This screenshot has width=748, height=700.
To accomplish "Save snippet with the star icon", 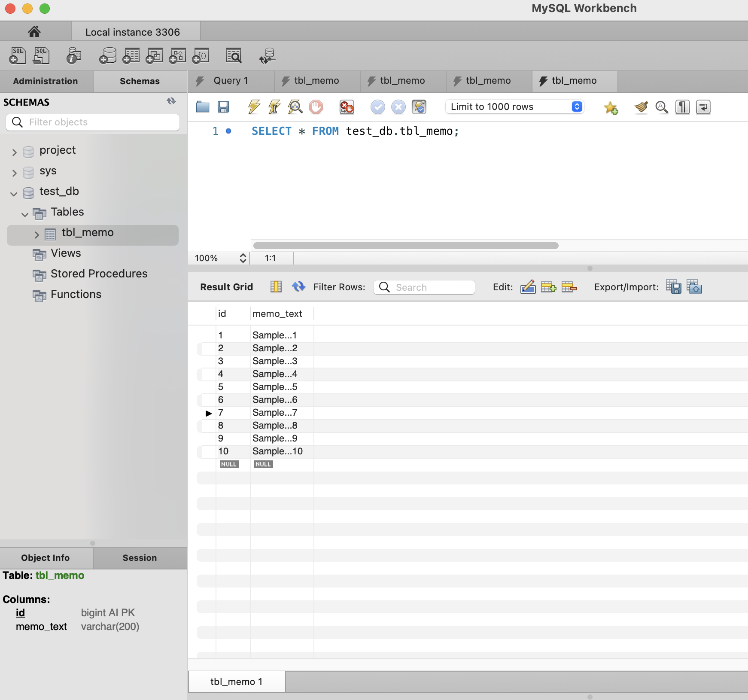I will [611, 107].
